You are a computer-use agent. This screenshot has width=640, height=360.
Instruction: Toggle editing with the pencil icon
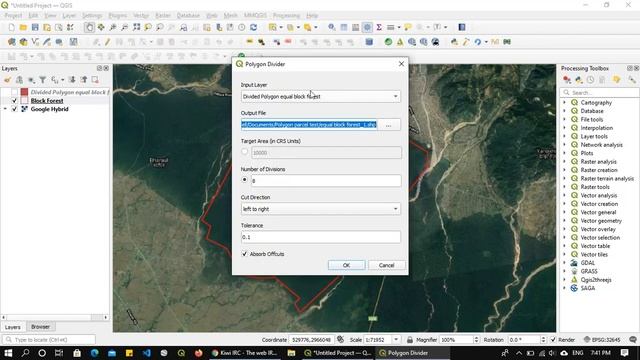107,42
